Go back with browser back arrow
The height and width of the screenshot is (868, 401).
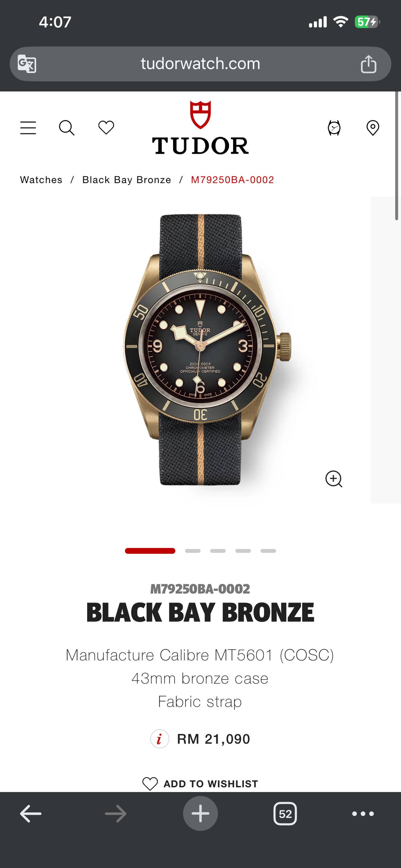click(x=31, y=813)
